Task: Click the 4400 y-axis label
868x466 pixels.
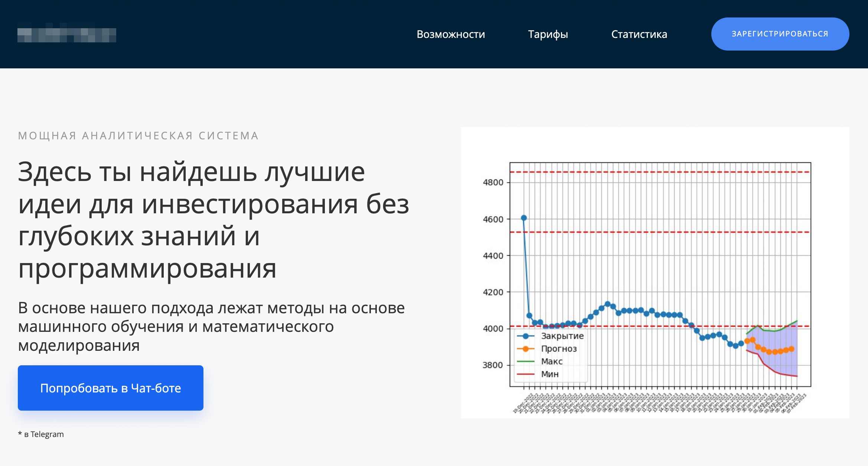Action: [493, 256]
